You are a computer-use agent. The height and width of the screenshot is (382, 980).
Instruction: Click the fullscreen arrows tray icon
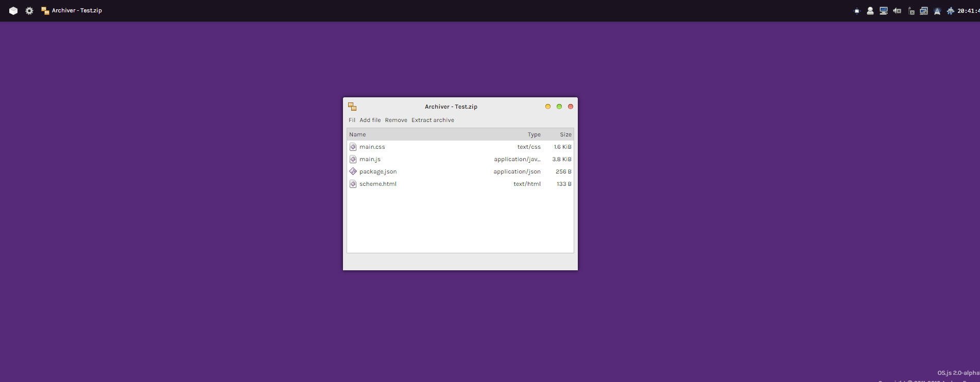[857, 11]
